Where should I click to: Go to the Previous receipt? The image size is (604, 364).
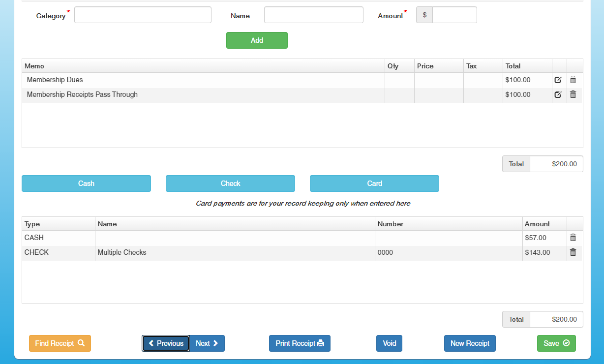point(166,343)
